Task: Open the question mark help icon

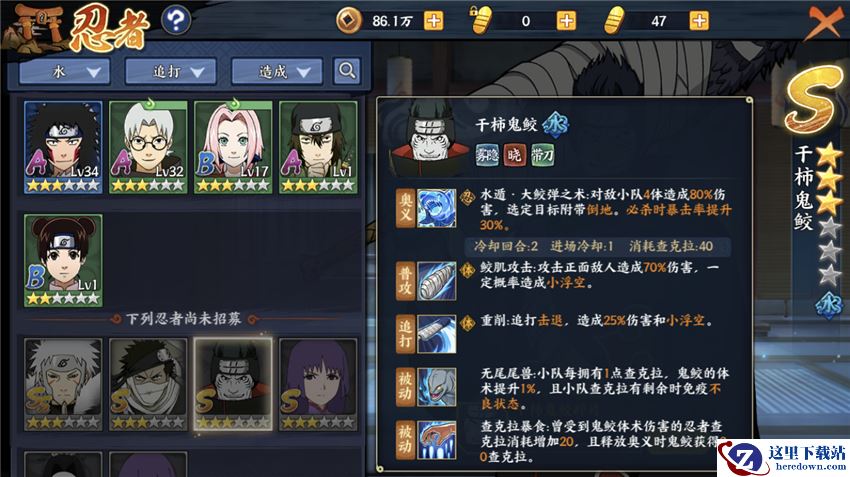Action: (176, 21)
